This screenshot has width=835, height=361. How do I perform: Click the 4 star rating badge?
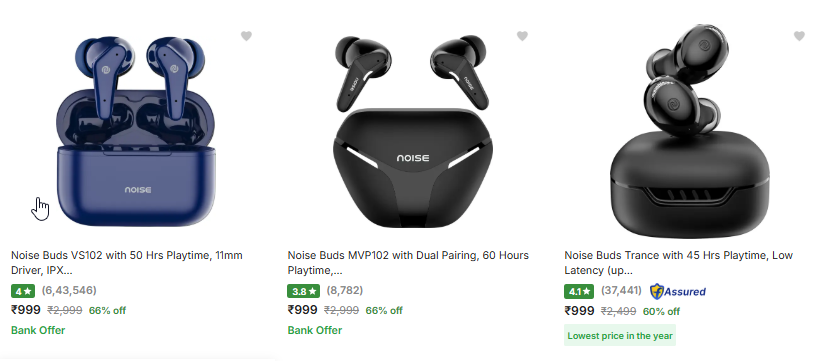coord(23,291)
